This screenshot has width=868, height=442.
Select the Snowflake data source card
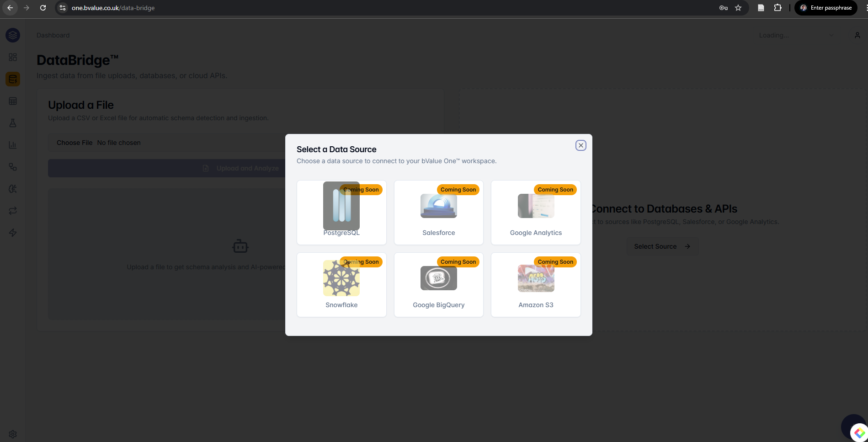pos(341,284)
